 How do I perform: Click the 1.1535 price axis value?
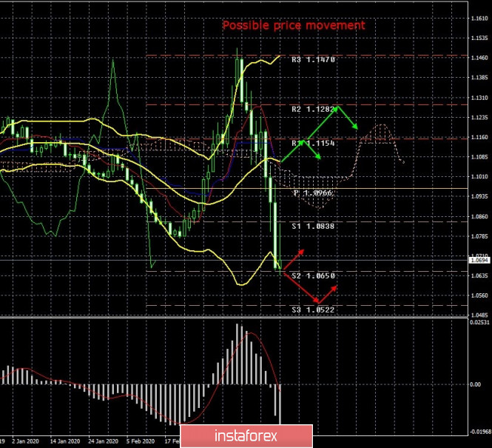coord(479,39)
